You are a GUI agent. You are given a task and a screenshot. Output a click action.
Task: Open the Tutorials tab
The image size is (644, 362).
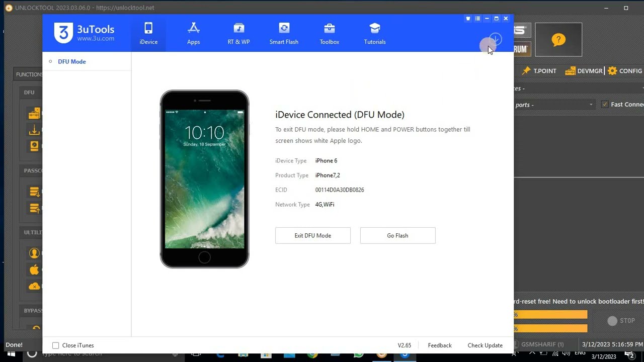pos(375,34)
